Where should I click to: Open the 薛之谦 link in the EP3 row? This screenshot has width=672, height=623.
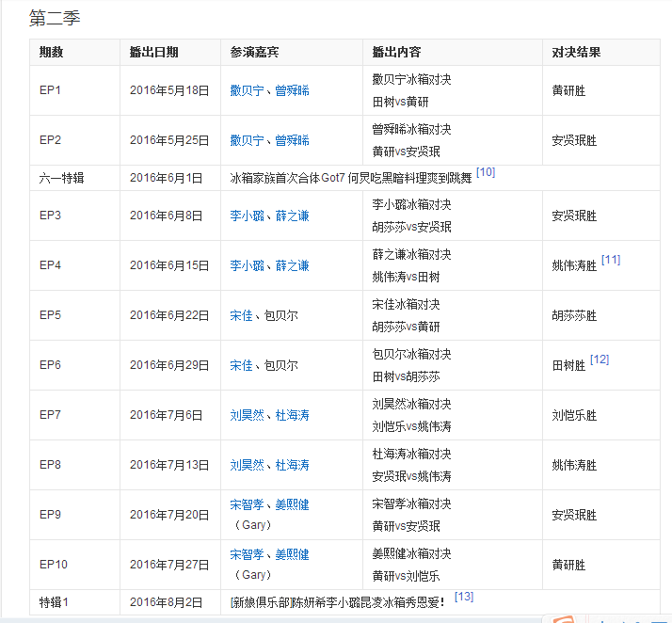click(x=292, y=216)
